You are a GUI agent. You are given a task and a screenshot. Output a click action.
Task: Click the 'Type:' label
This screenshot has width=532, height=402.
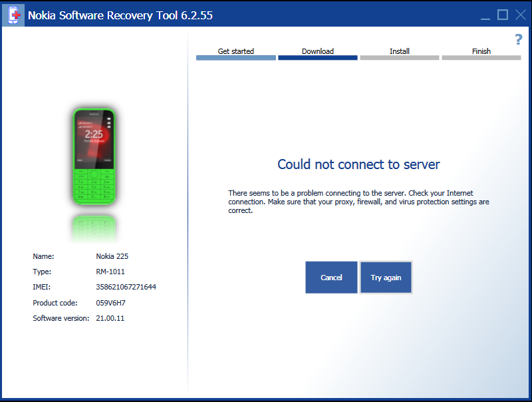(42, 272)
